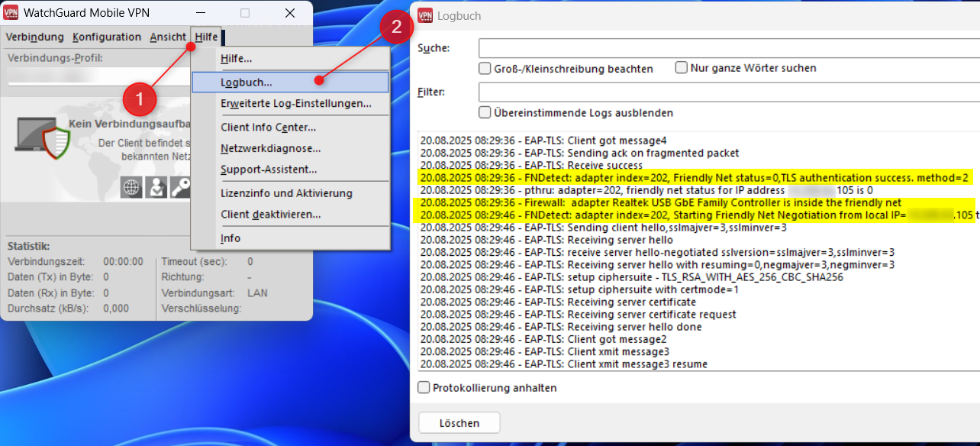This screenshot has height=446, width=980.
Task: Toggle 'Protokollierung anhalten' checkbox
Action: (x=424, y=387)
